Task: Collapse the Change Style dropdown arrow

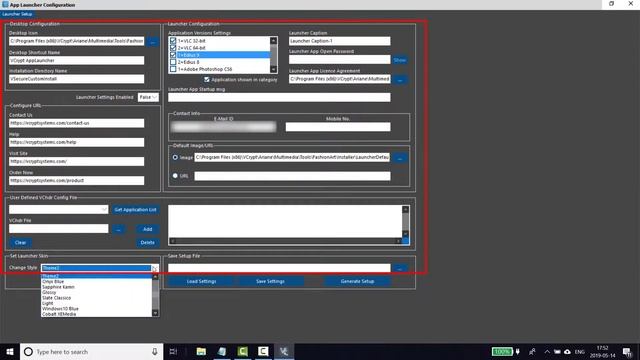Action: [155, 268]
